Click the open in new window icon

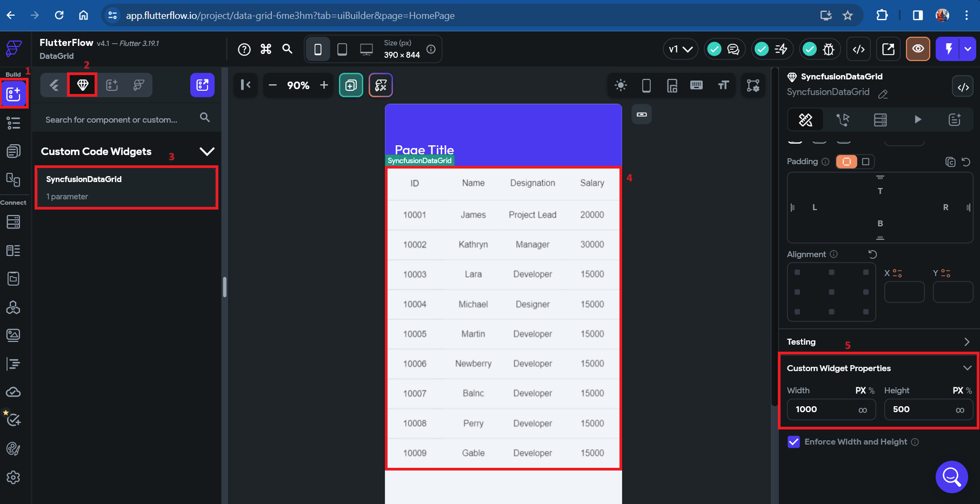coord(888,49)
